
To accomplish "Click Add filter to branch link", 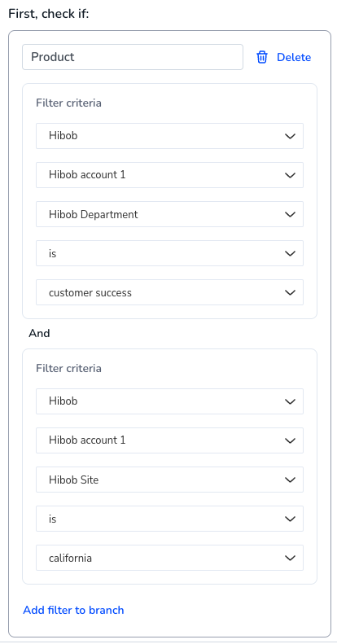I will pyautogui.click(x=73, y=610).
